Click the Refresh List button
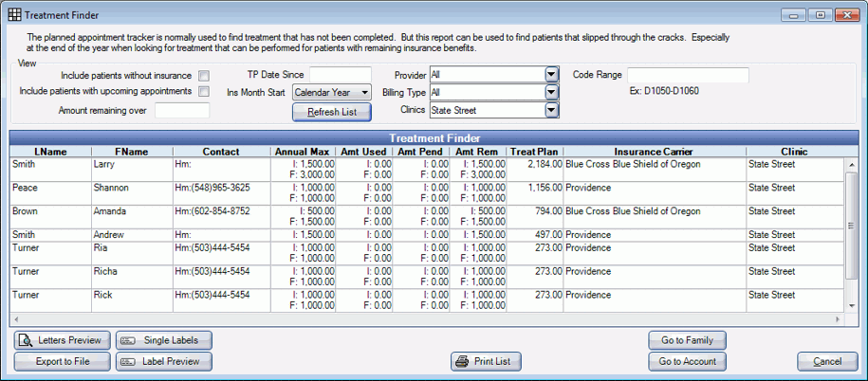Image resolution: width=868 pixels, height=381 pixels. pos(332,112)
